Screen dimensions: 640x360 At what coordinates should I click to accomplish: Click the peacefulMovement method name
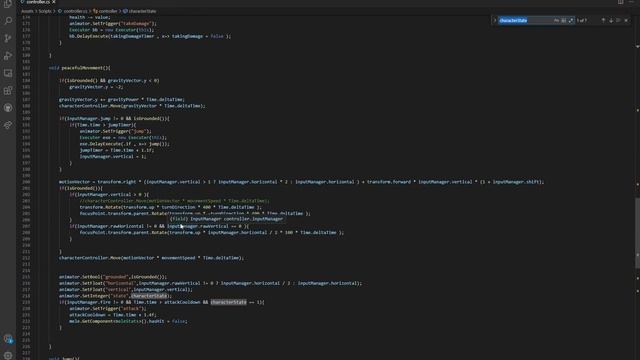84,68
